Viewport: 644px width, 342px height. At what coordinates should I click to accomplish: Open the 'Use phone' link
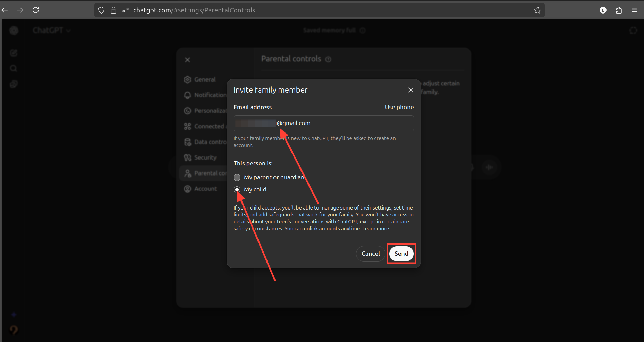(399, 107)
